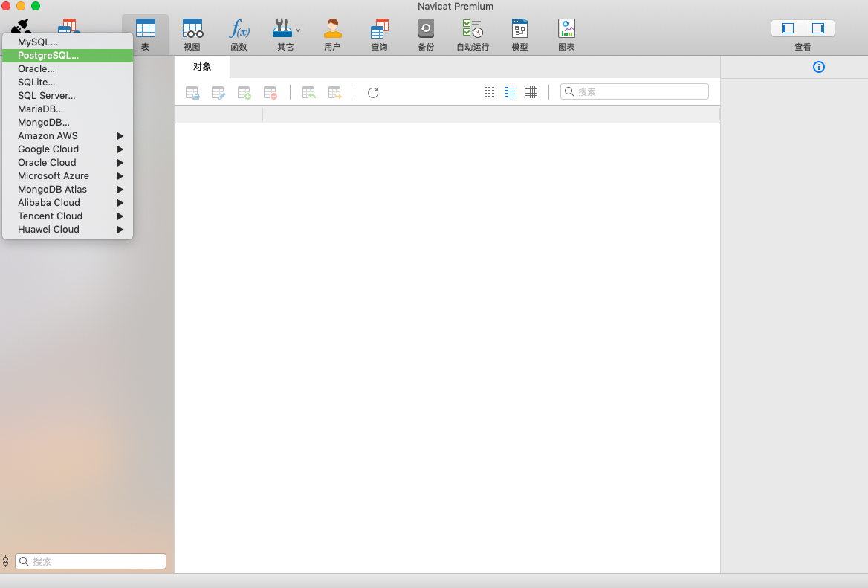868x588 pixels.
Task: Switch to list view
Action: [511, 92]
